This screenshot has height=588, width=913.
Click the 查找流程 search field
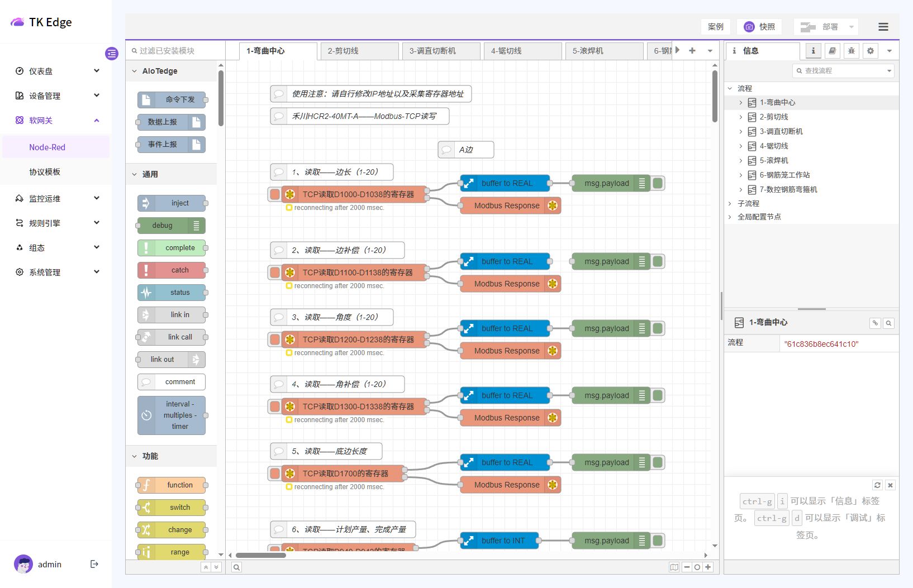click(x=843, y=71)
